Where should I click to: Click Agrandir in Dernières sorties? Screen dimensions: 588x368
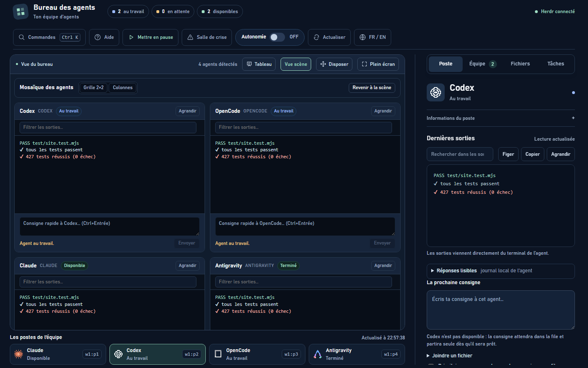coord(561,154)
